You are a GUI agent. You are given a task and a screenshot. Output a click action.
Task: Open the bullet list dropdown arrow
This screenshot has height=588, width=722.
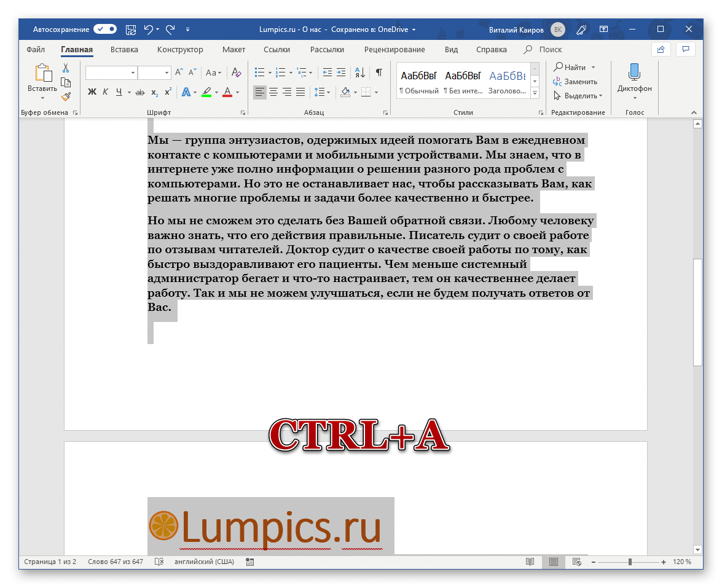[x=270, y=73]
